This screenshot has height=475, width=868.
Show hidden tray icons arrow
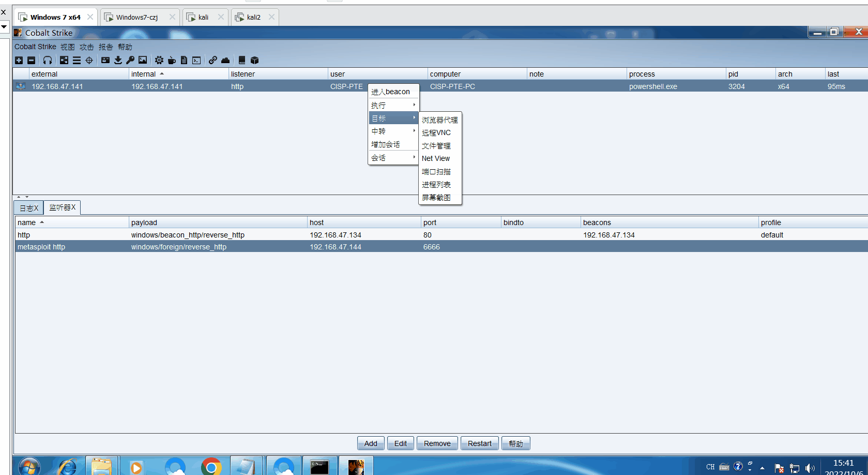pos(762,468)
